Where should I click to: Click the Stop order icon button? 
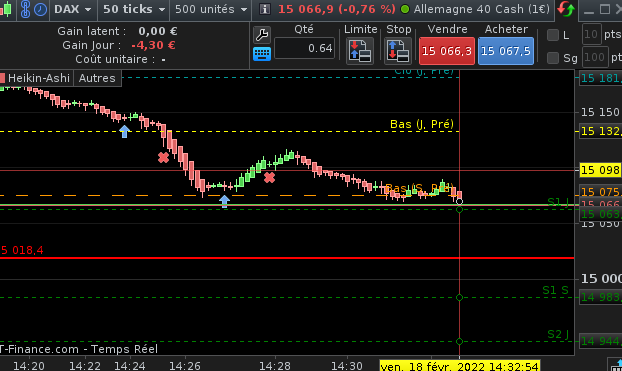[398, 50]
